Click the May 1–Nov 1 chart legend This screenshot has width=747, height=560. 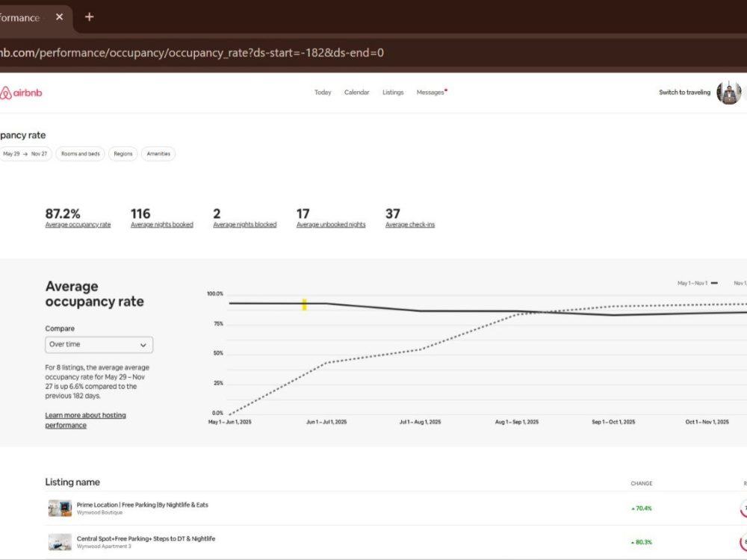tap(698, 283)
